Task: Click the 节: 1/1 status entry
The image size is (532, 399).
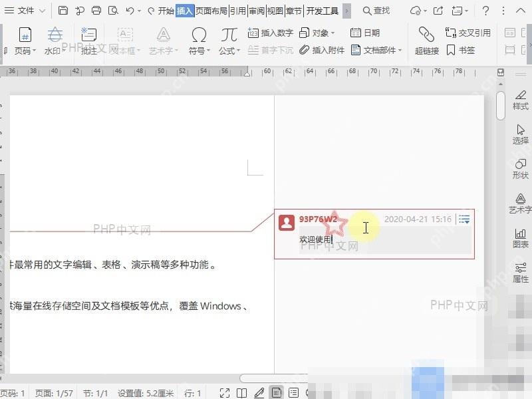Action: [95, 393]
